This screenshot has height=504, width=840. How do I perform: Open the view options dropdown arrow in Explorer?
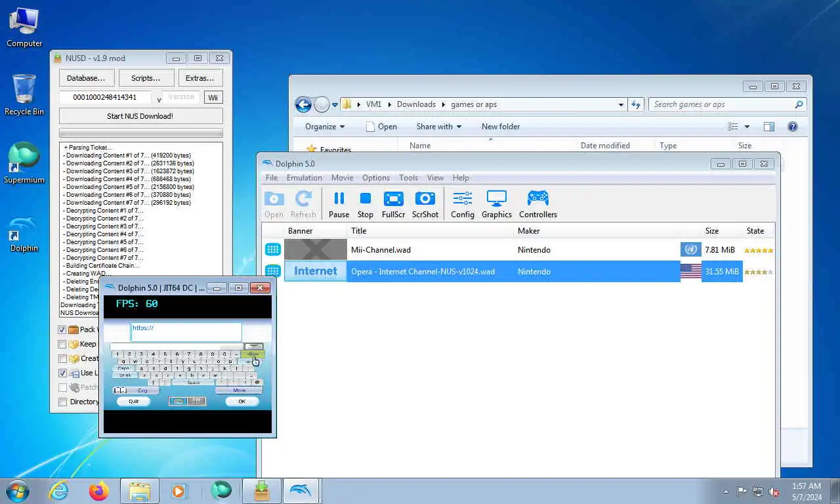click(x=747, y=127)
